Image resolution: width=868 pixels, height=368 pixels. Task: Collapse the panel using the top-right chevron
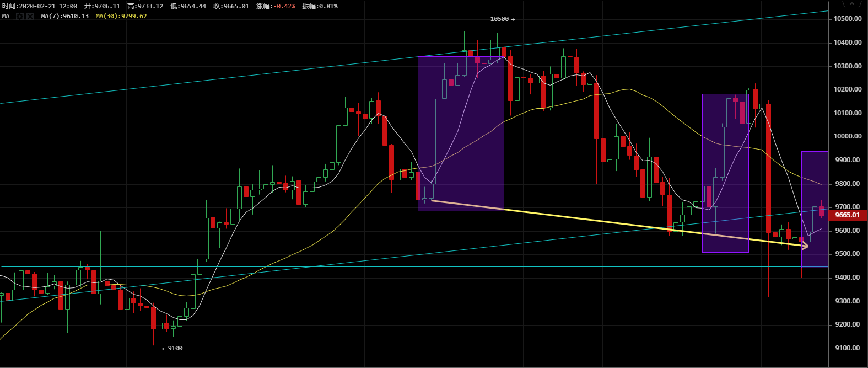pos(853,3)
